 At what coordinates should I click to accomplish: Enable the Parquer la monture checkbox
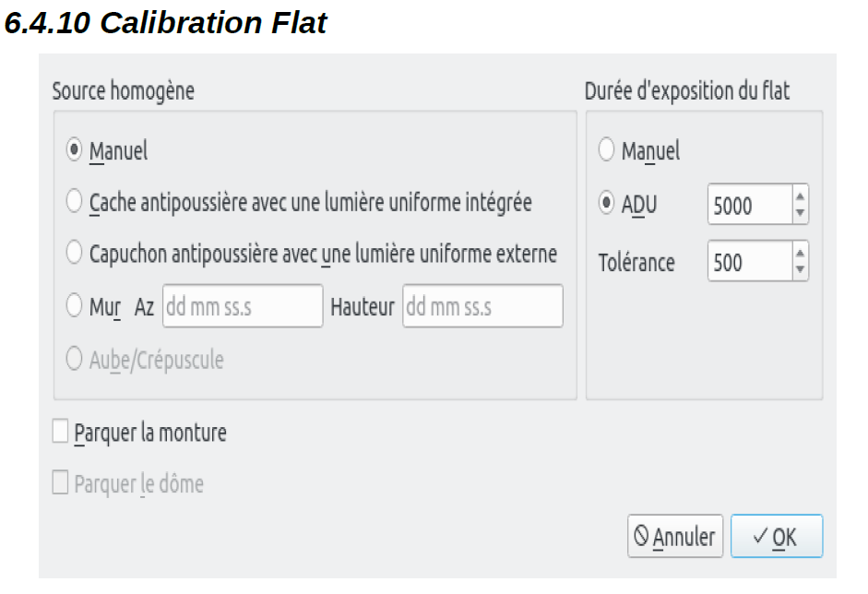(61, 432)
